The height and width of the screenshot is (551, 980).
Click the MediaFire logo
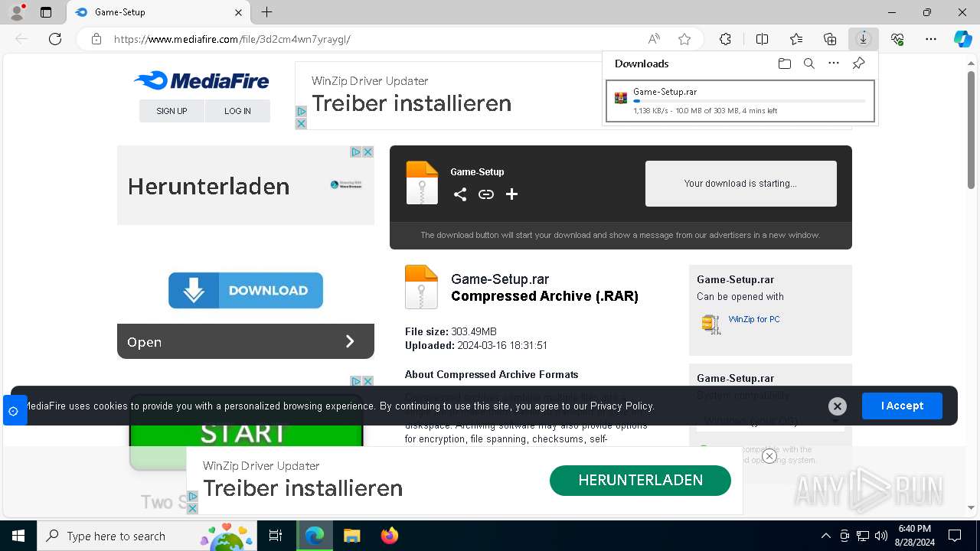(201, 80)
